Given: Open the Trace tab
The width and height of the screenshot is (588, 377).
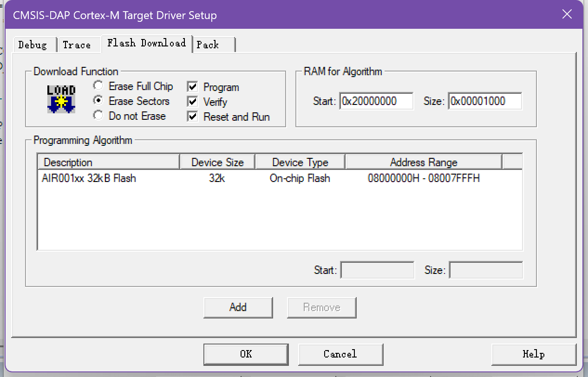Looking at the screenshot, I should [77, 45].
